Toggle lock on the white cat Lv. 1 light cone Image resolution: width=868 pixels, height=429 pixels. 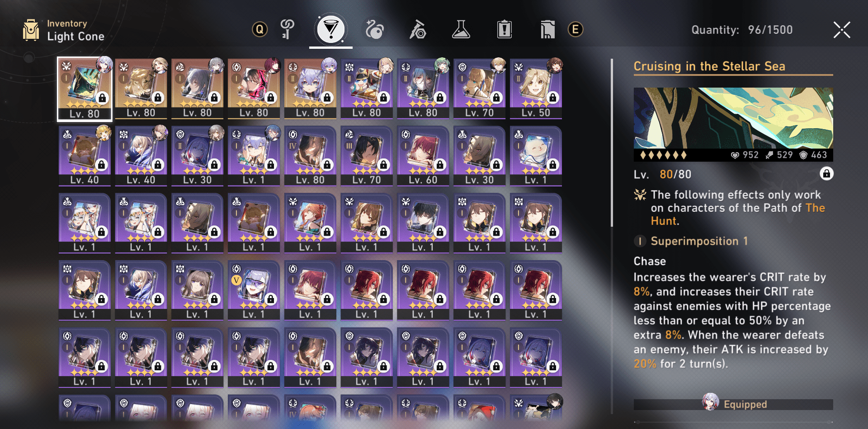click(552, 165)
